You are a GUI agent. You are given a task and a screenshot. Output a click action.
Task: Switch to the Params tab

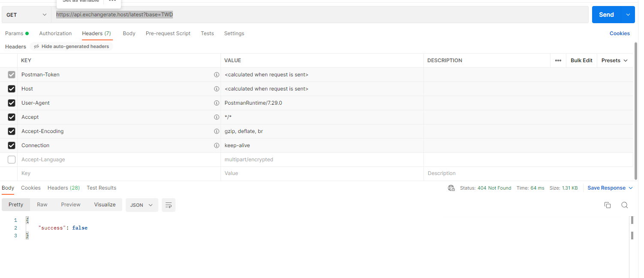pos(17,33)
